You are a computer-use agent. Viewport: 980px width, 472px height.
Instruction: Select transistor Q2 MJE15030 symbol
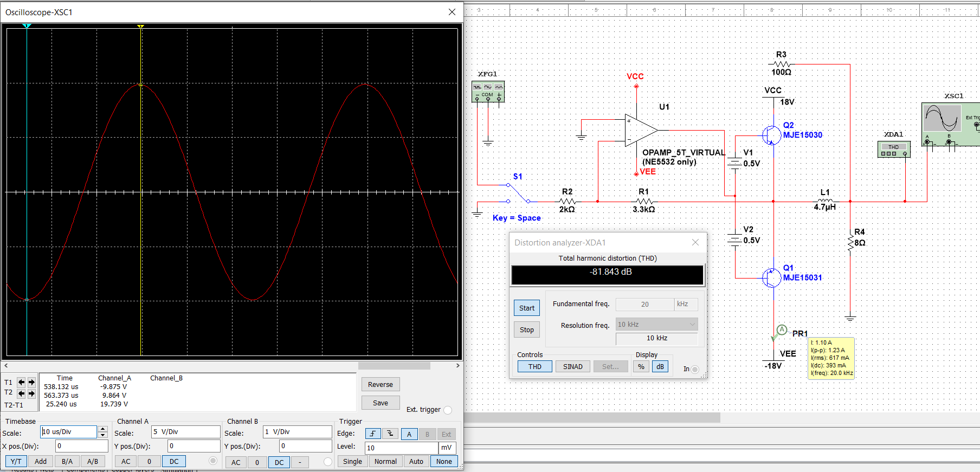click(771, 135)
